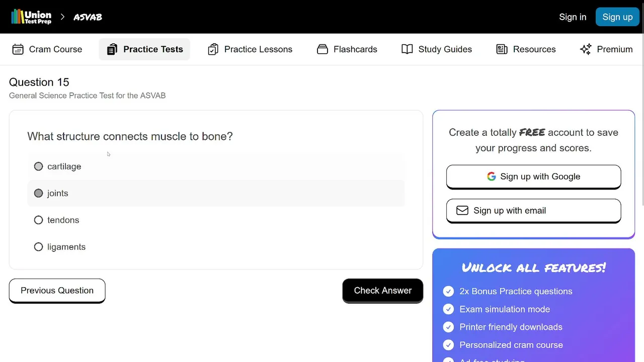The height and width of the screenshot is (362, 644).
Task: Open the Union Test Prep logo
Action: coord(31,17)
